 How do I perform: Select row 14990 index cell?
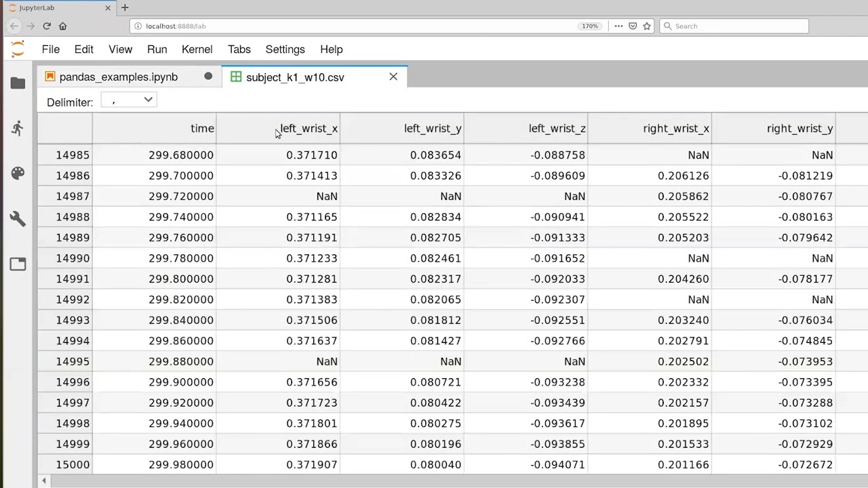click(65, 258)
